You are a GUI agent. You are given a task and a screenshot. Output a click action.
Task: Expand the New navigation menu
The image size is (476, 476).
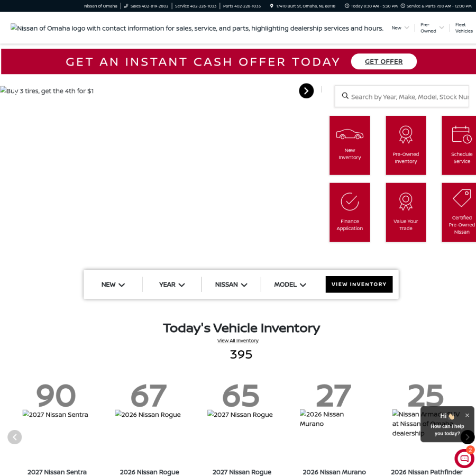coord(400,28)
